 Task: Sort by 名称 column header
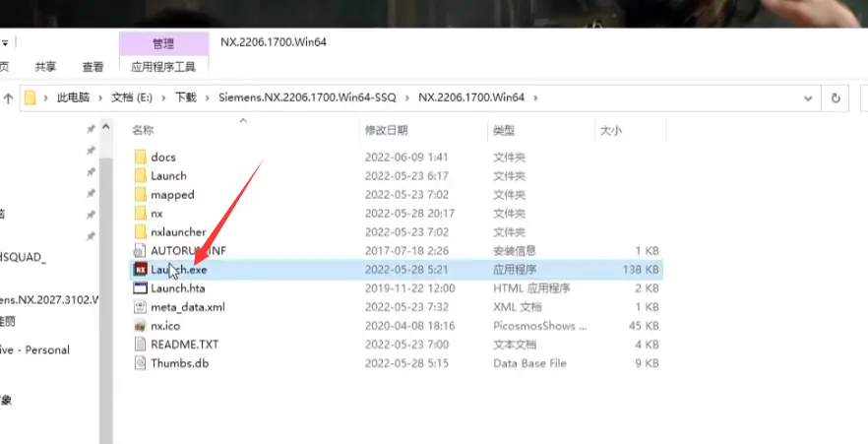coord(143,130)
